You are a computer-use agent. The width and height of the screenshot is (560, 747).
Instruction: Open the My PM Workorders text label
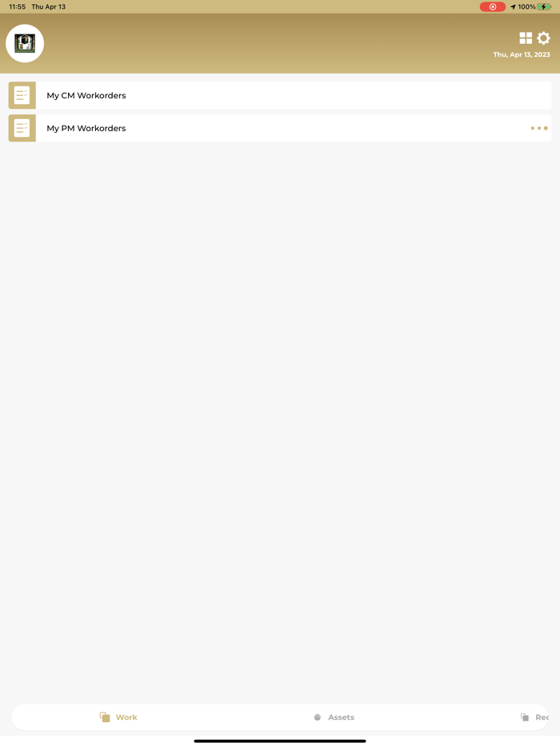pos(86,128)
